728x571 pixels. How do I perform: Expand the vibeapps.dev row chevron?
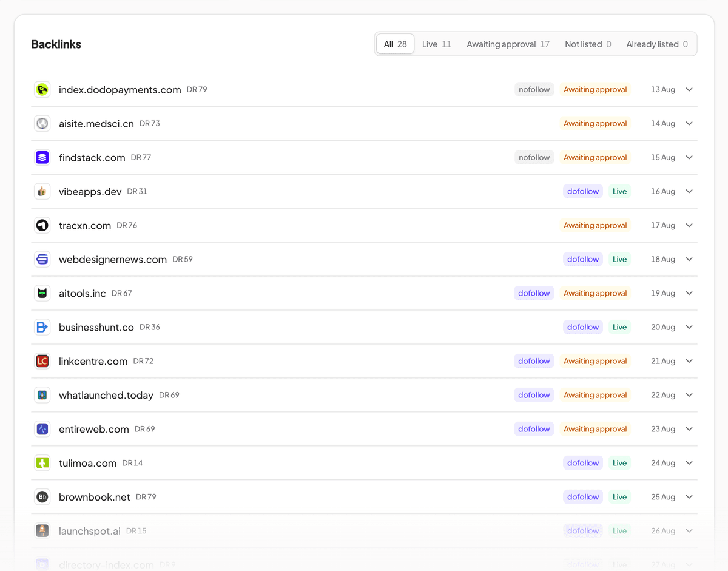point(689,192)
